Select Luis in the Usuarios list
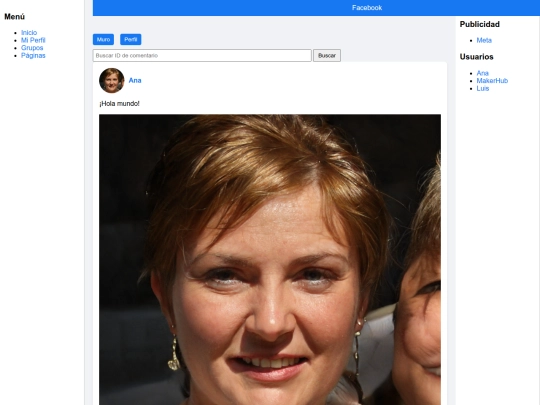Screen dimensions: 540x405 tap(482, 89)
